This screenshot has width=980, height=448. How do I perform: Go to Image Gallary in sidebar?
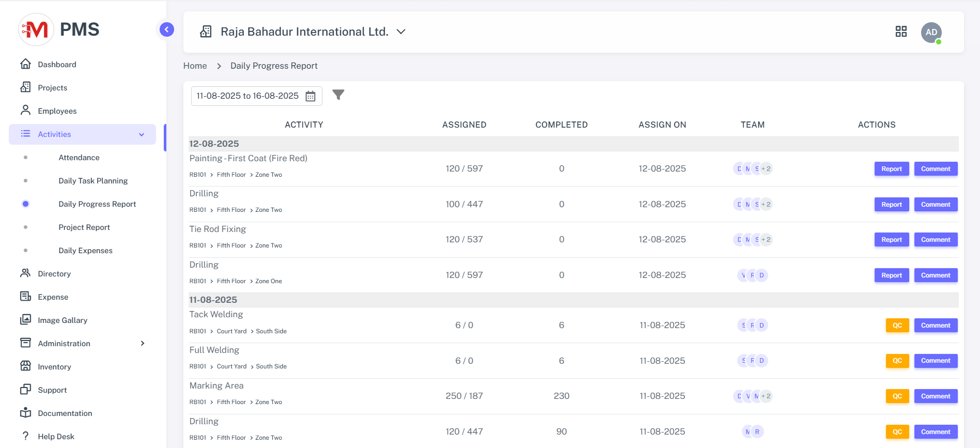(x=63, y=320)
